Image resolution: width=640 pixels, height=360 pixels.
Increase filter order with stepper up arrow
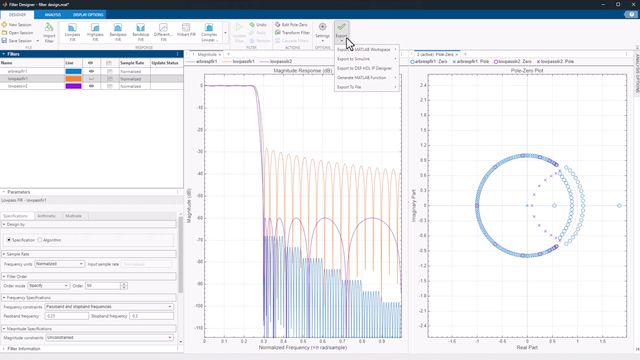point(124,284)
